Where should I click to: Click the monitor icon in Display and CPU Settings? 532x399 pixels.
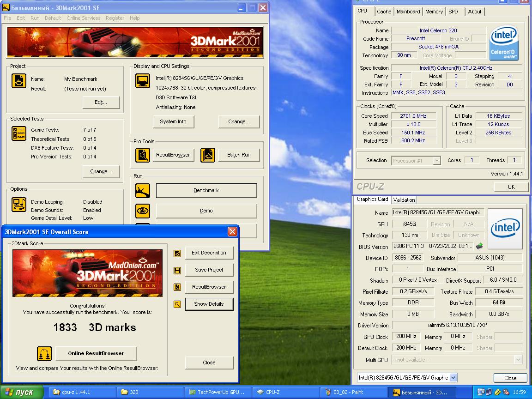pyautogui.click(x=143, y=81)
